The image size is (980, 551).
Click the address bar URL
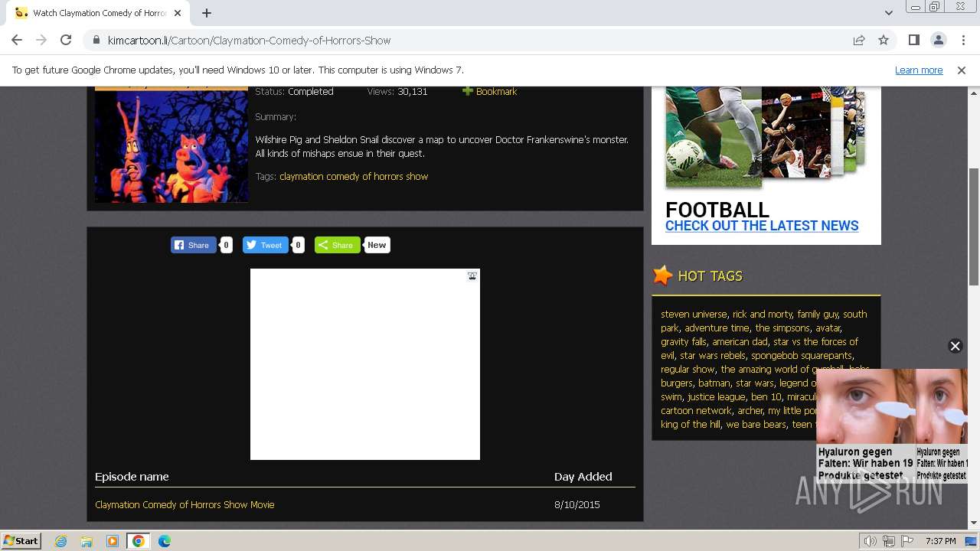249,41
